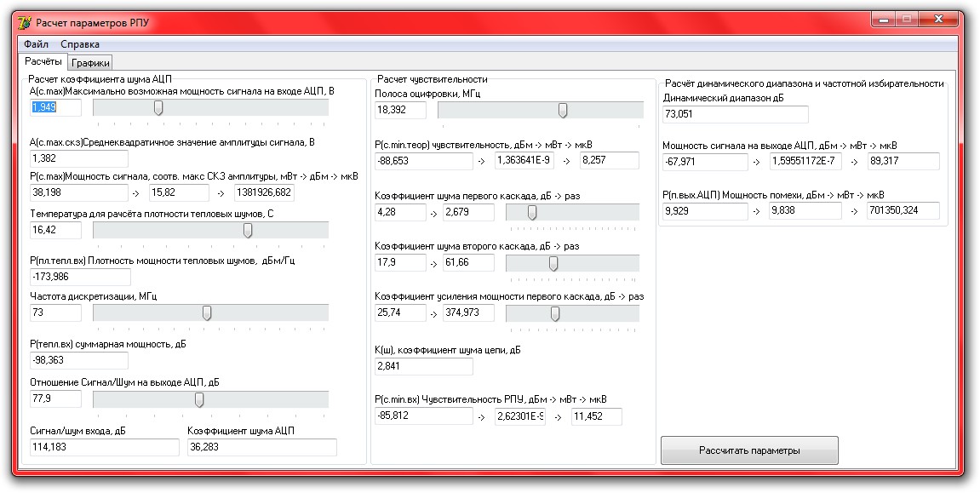The image size is (980, 493).
Task: Click the first cascade power gain slider
Action: tap(572, 313)
